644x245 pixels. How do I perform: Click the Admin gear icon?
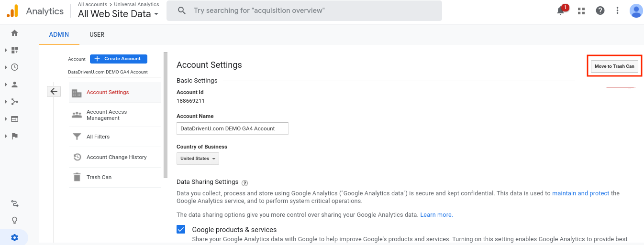(14, 237)
